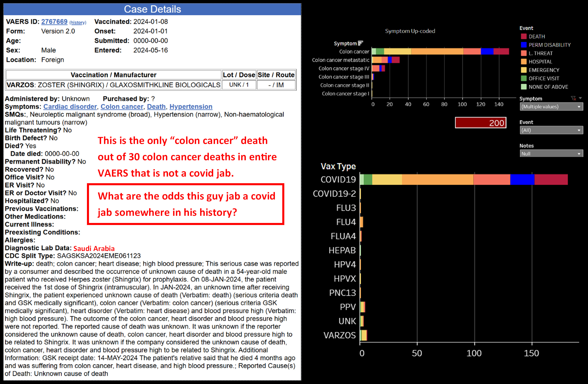Open the Event (All) dropdown

tap(551, 130)
